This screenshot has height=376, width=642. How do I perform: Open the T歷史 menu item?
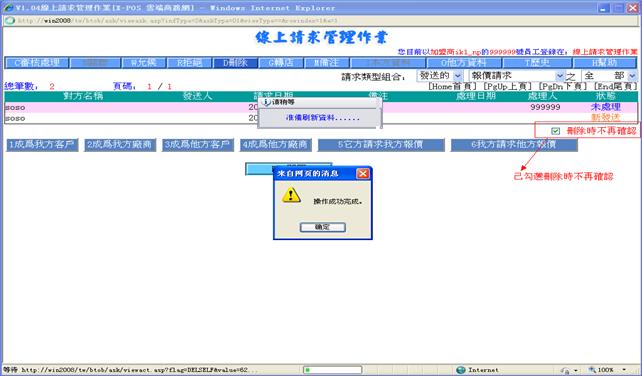pyautogui.click(x=537, y=63)
